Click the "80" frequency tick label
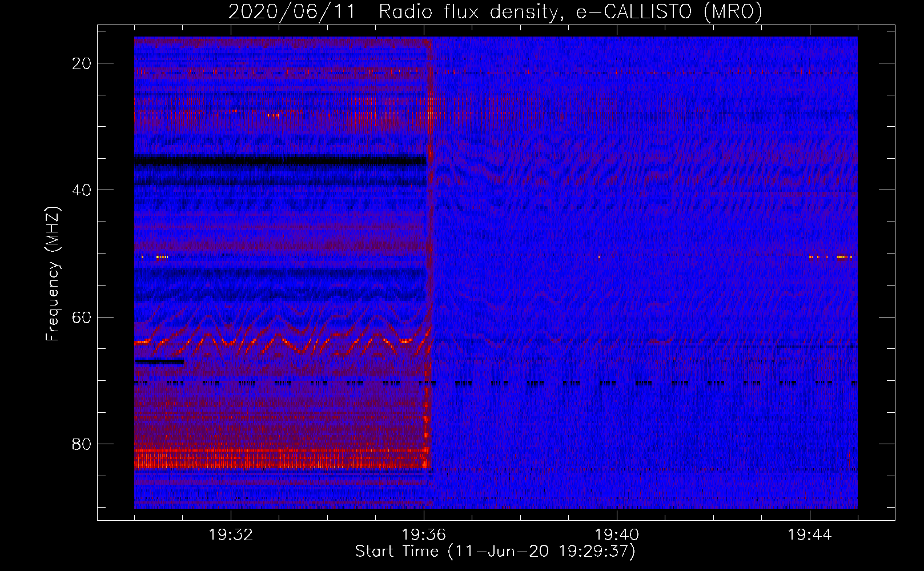The image size is (924, 571). click(82, 444)
